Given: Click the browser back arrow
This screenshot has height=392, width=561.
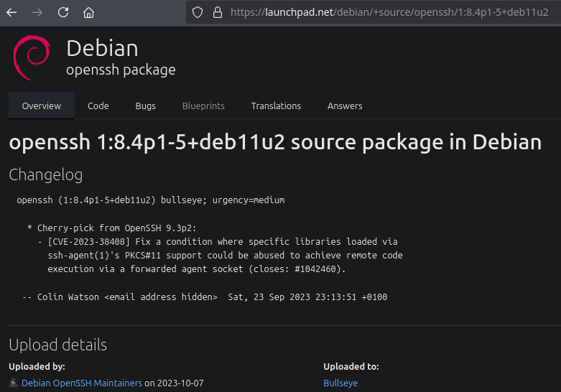Looking at the screenshot, I should coord(11,12).
